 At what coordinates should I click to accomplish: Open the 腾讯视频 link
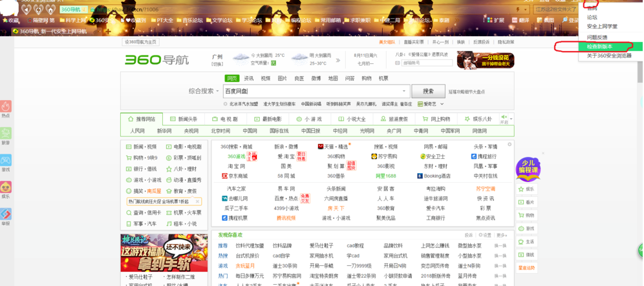point(286,218)
